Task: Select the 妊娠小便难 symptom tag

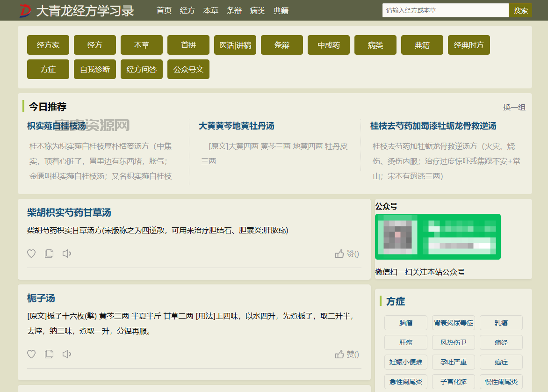Action: pyautogui.click(x=406, y=362)
